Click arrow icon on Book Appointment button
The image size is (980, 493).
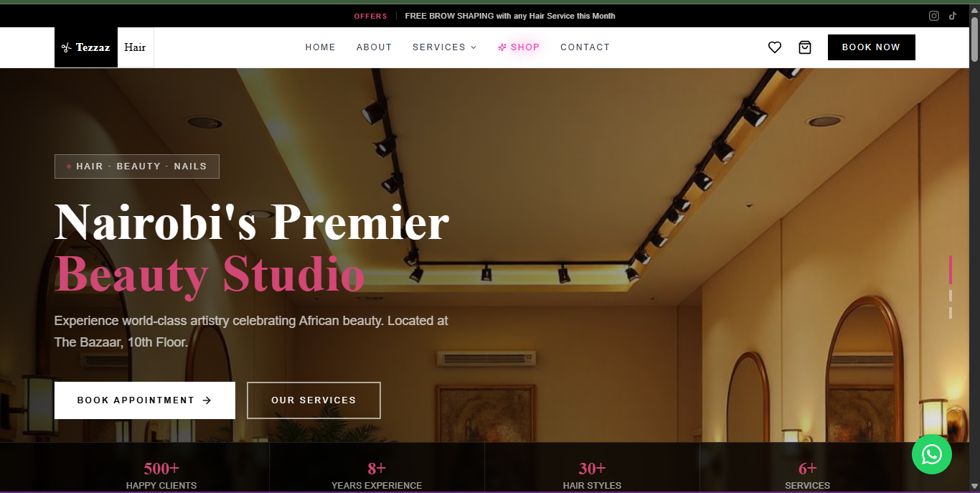tap(207, 400)
